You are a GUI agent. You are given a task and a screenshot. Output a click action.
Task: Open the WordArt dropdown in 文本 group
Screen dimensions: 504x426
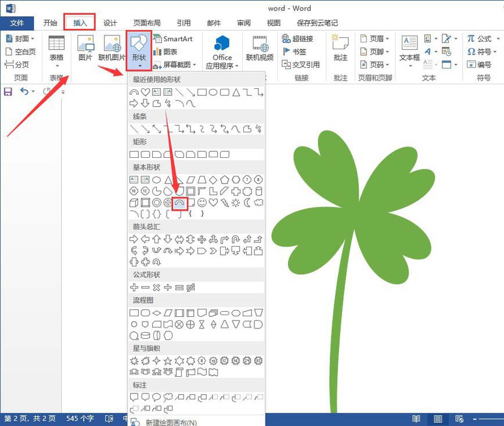coord(430,52)
